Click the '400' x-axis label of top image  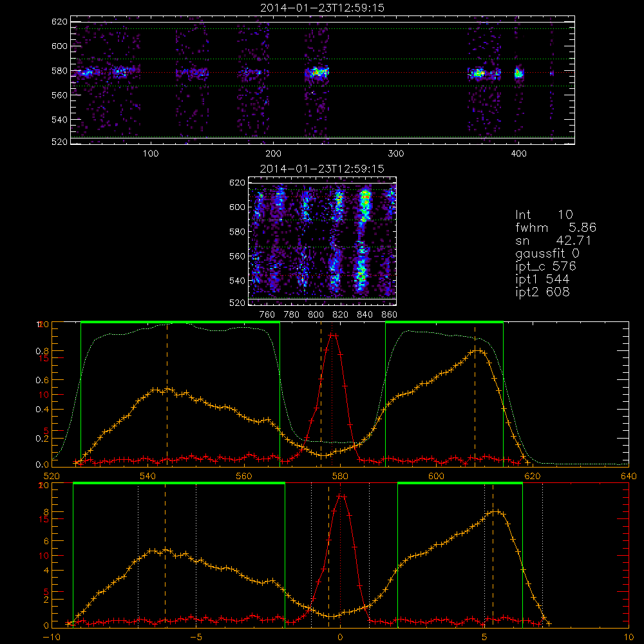tap(518, 154)
